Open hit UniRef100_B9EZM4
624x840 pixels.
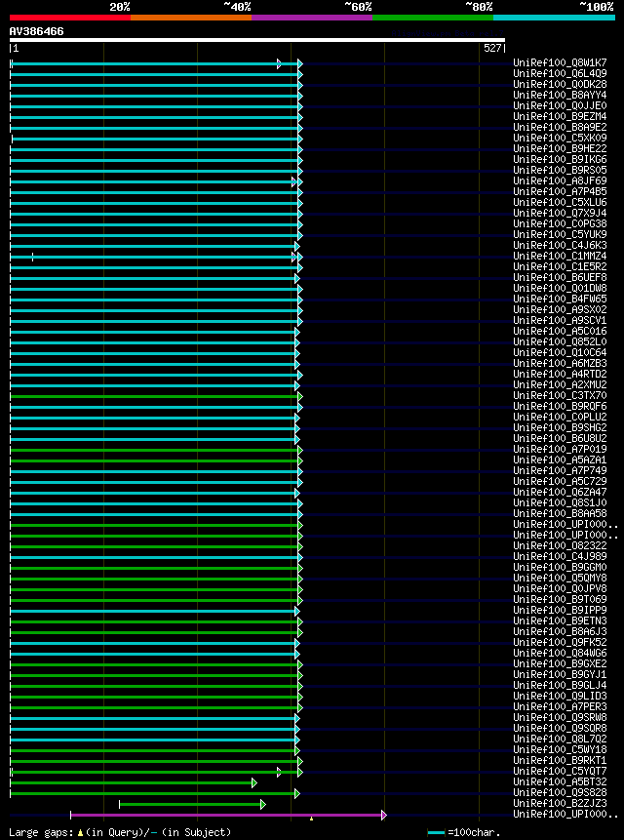click(560, 116)
